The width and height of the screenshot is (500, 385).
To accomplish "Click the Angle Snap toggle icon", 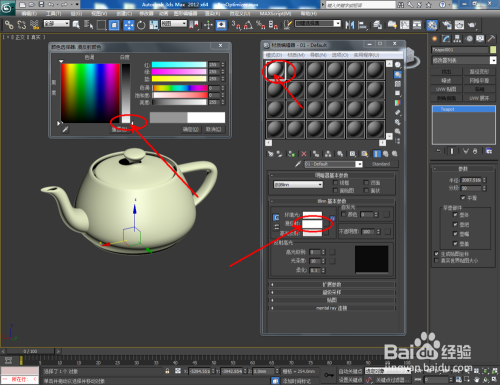I will point(248,25).
